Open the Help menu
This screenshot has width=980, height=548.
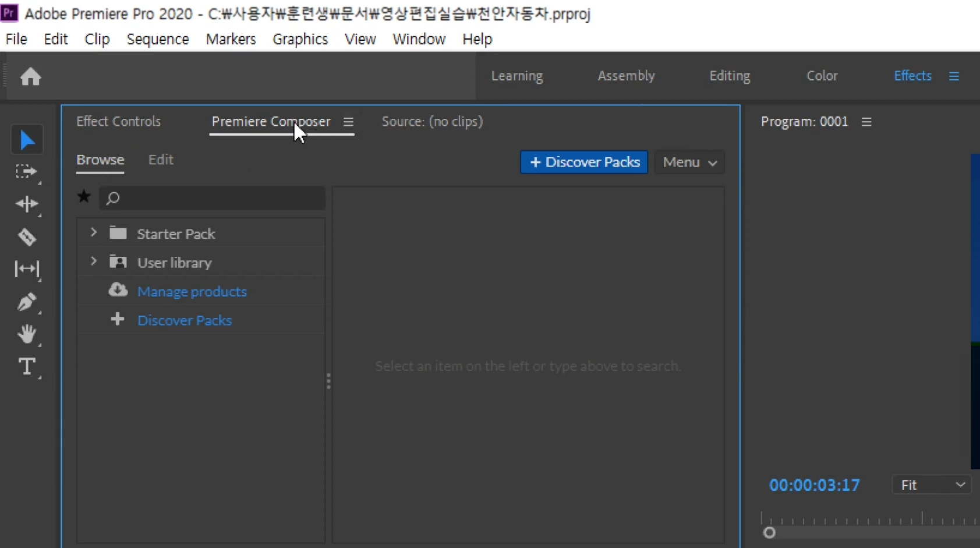click(477, 39)
